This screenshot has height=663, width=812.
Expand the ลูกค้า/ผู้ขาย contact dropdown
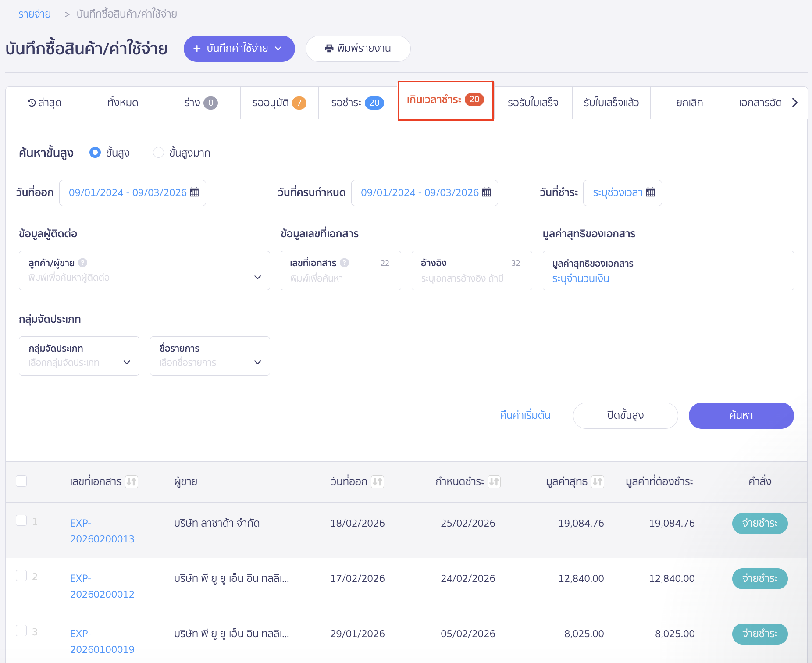pos(257,277)
